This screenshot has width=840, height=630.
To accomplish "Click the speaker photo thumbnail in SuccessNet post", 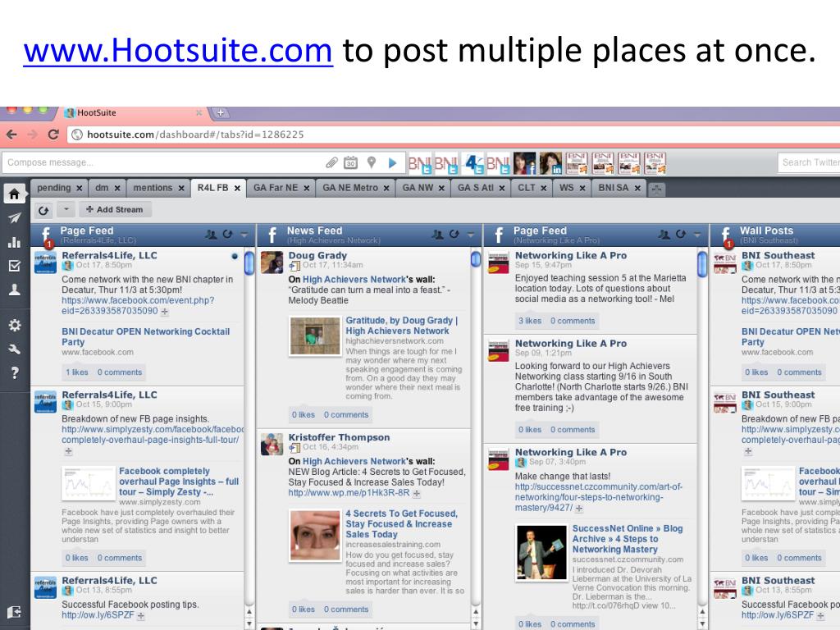I will pyautogui.click(x=541, y=552).
